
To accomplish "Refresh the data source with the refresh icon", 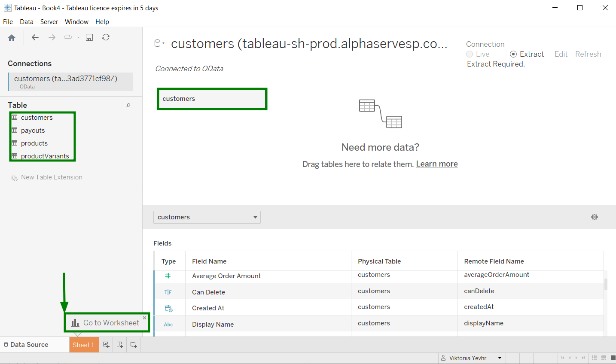I will coord(106,37).
